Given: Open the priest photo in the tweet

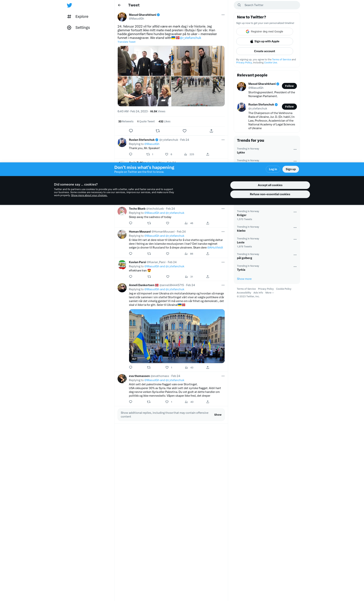Looking at the screenshot, I should tap(144, 61).
